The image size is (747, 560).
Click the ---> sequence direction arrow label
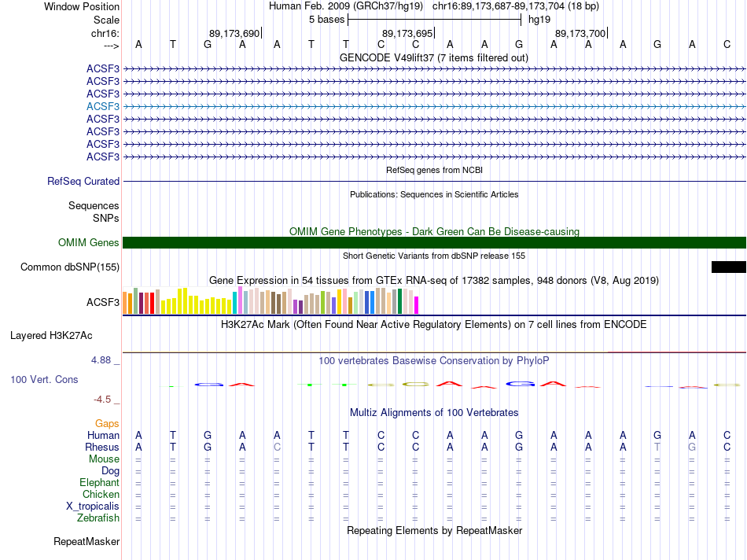tap(112, 46)
